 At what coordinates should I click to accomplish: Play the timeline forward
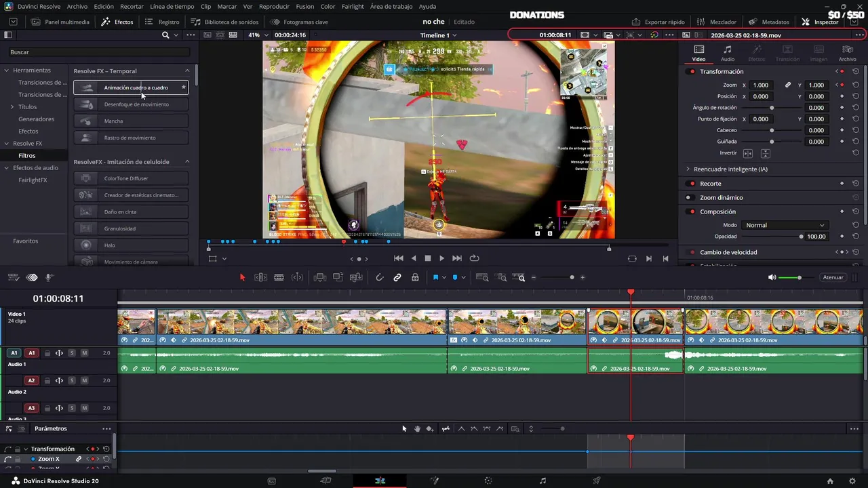click(x=442, y=258)
